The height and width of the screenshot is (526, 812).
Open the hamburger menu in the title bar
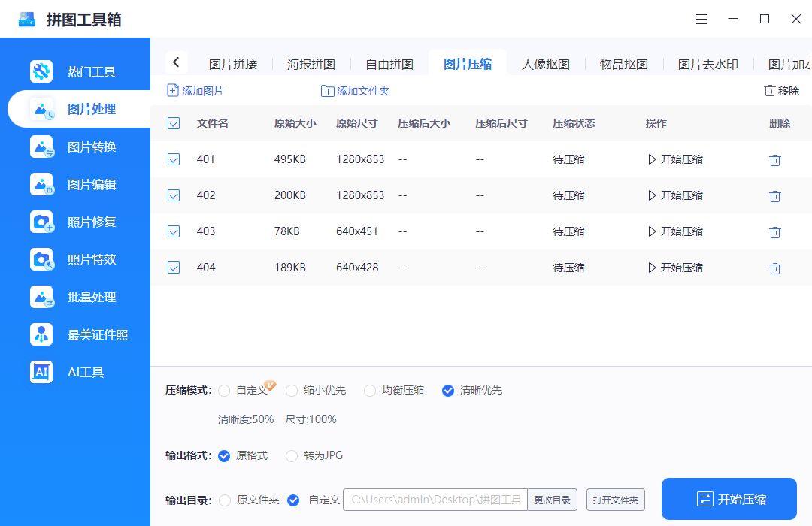701,19
